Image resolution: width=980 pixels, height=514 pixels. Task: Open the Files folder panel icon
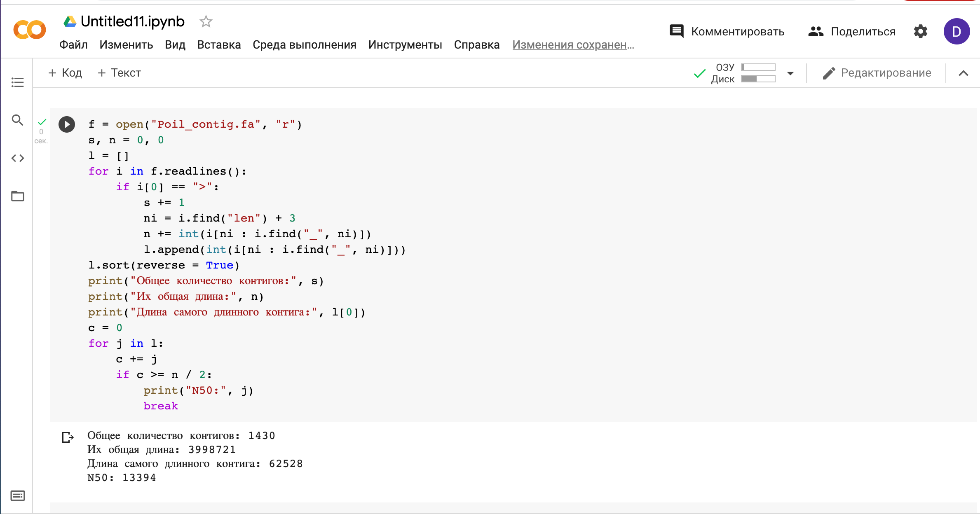click(17, 196)
